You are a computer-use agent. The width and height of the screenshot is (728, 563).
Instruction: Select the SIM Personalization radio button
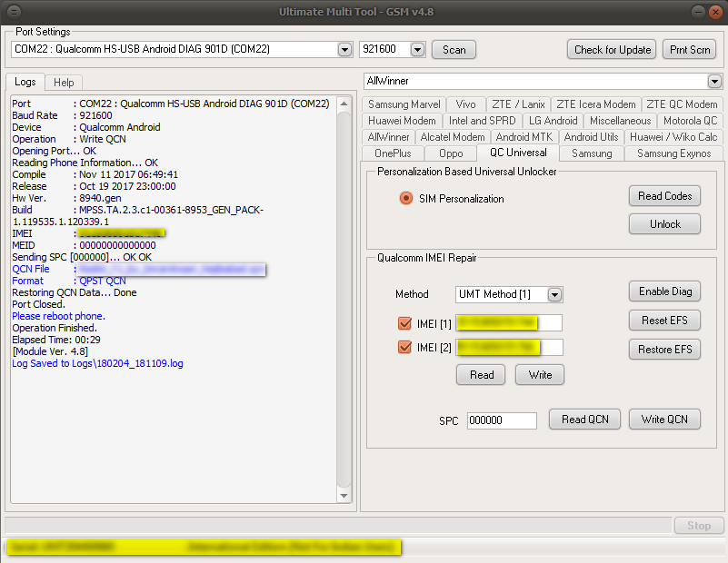point(407,197)
